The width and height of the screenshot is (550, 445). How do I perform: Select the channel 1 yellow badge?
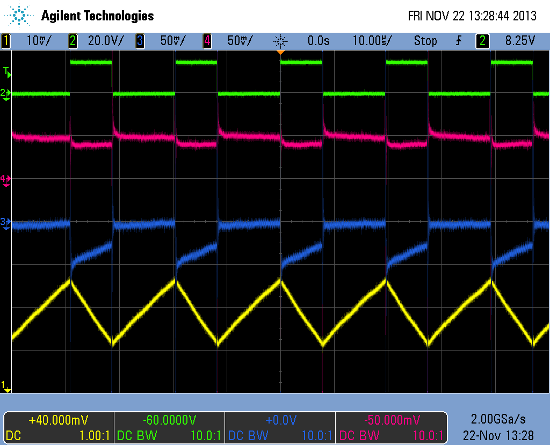tap(6, 41)
